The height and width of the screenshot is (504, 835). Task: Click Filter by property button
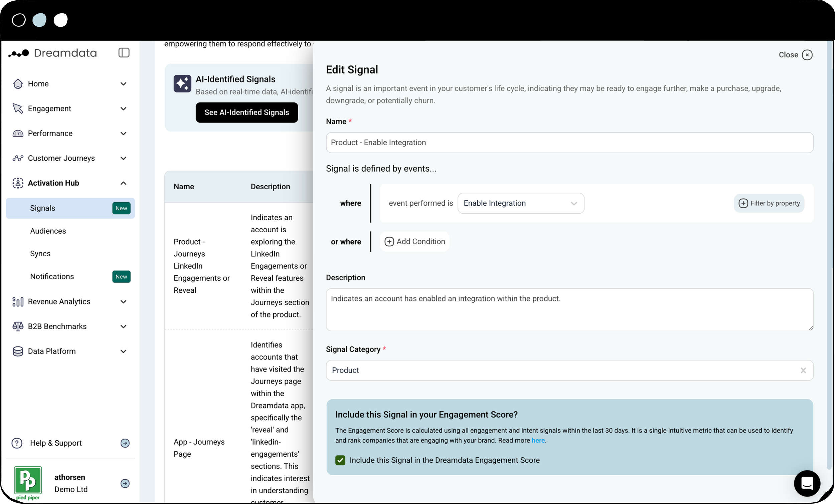pos(769,203)
